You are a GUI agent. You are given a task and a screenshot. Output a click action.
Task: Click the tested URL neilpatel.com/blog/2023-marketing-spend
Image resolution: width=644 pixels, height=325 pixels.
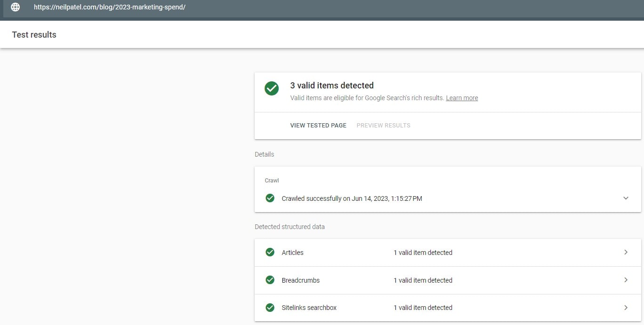point(110,7)
